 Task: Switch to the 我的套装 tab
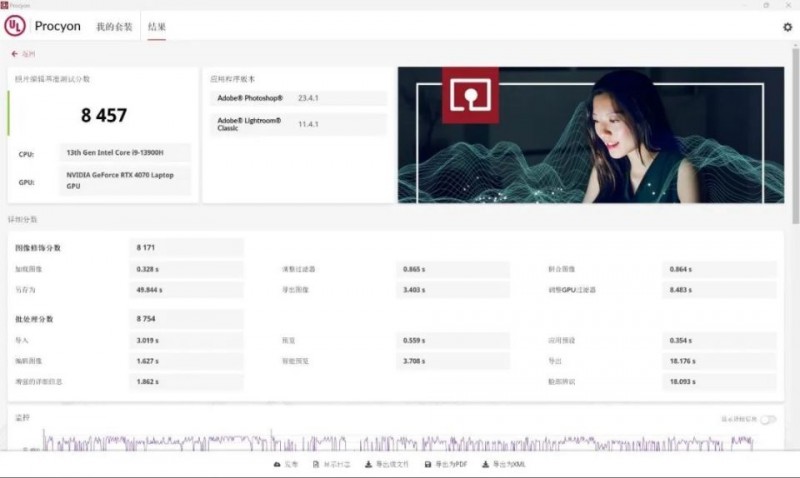(113, 27)
